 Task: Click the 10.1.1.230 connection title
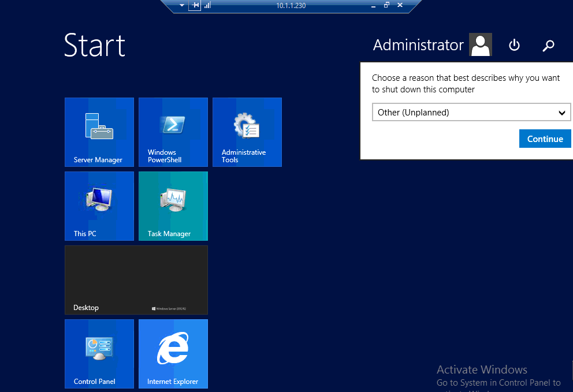tap(291, 5)
